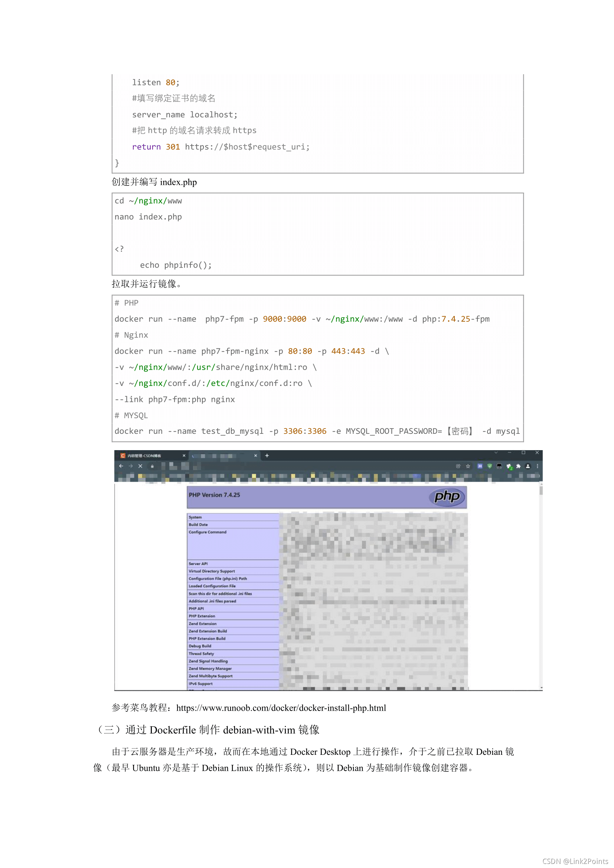614x868 pixels.
Task: Click the '创建并编写 index.php' paragraph
Action: [154, 182]
